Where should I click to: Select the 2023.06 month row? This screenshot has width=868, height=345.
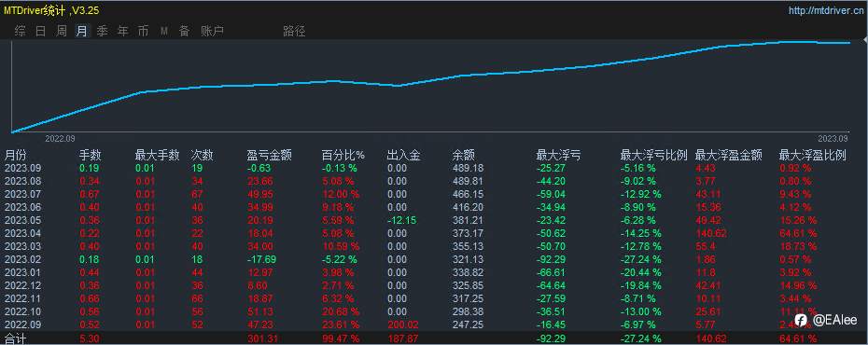point(434,207)
